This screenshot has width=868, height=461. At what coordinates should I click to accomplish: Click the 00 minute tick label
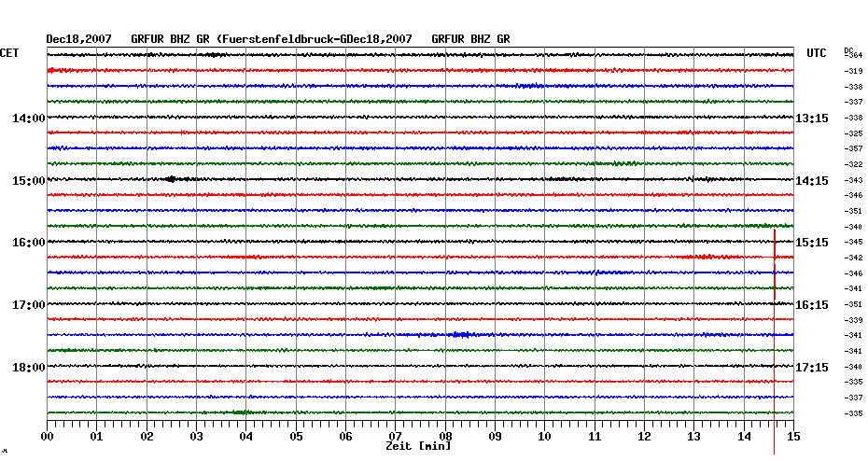(x=47, y=437)
